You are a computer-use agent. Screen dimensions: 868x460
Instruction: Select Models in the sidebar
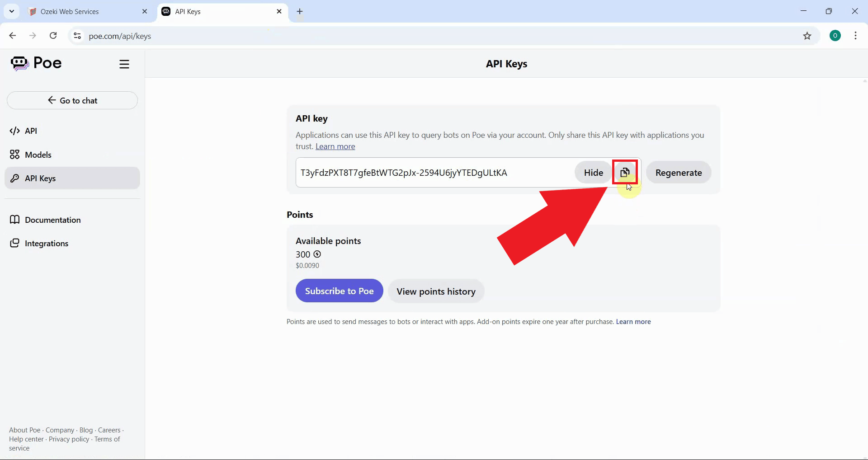(x=38, y=155)
